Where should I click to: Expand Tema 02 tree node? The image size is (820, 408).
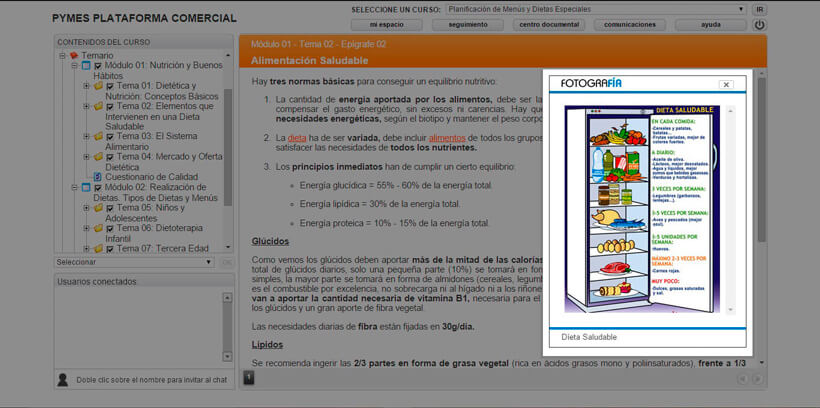tap(86, 106)
